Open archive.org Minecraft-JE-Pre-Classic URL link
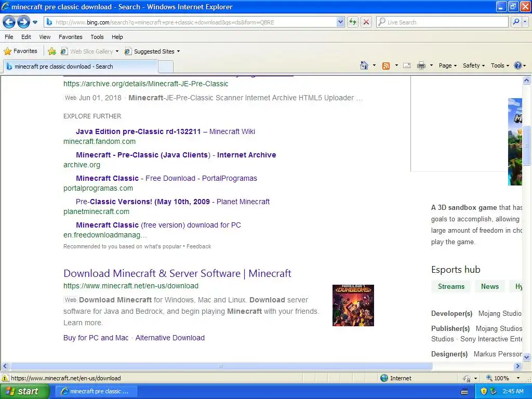 pyautogui.click(x=145, y=84)
